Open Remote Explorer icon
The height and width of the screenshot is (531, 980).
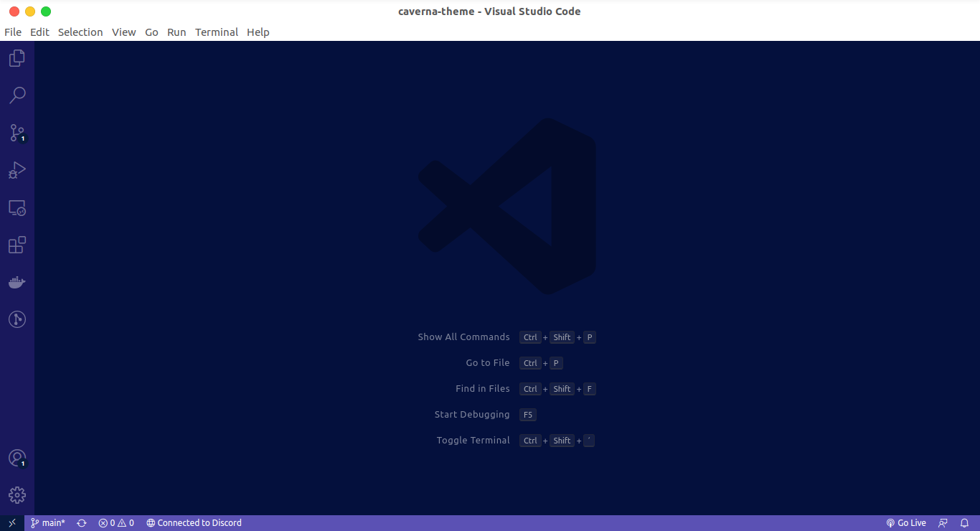point(17,208)
